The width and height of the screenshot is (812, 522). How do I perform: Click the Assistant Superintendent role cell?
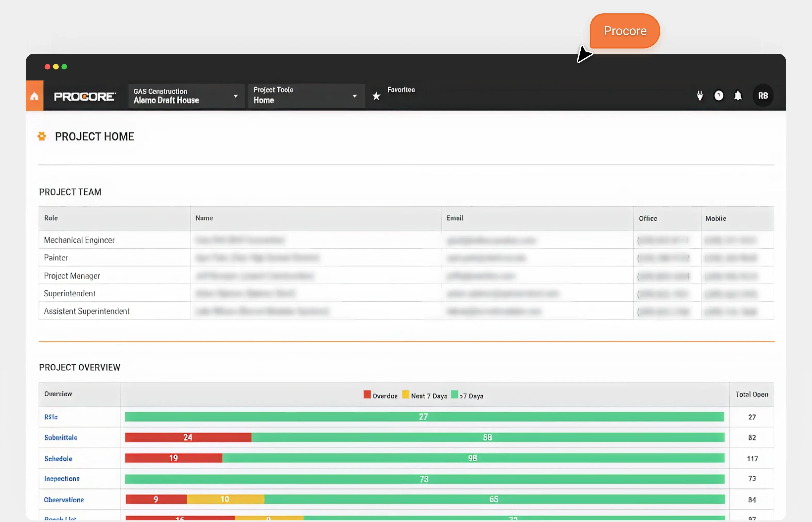coord(115,311)
